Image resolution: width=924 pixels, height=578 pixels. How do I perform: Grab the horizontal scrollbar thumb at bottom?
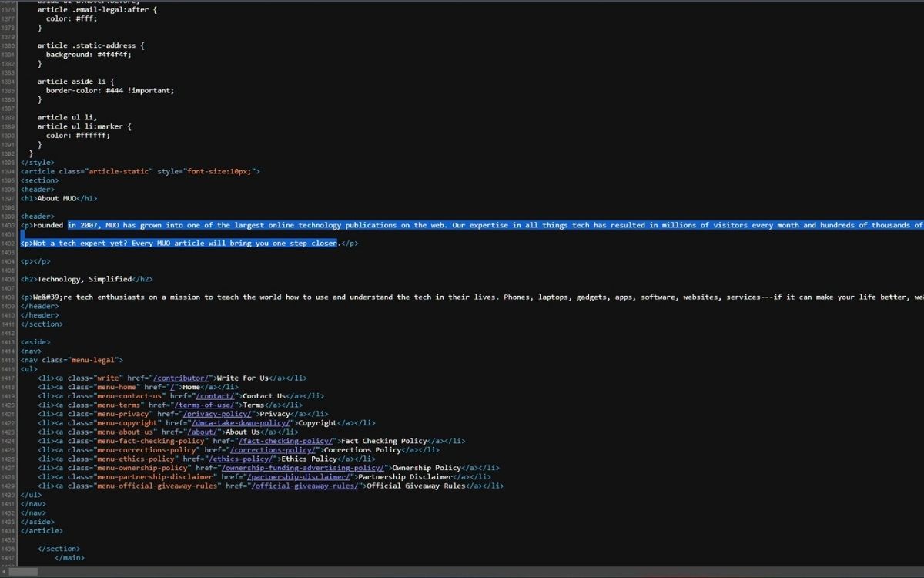click(x=22, y=572)
